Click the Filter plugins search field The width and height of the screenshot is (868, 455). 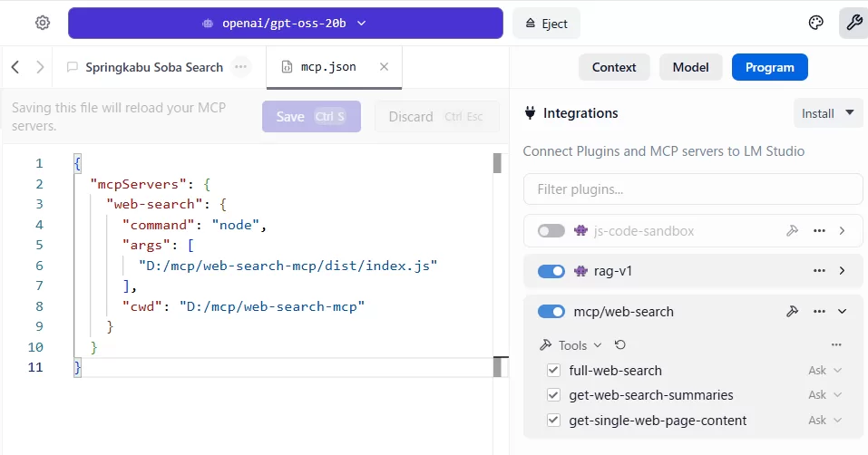(692, 189)
